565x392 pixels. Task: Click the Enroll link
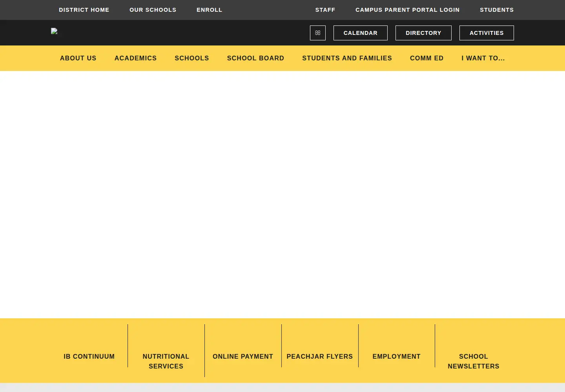[x=210, y=10]
